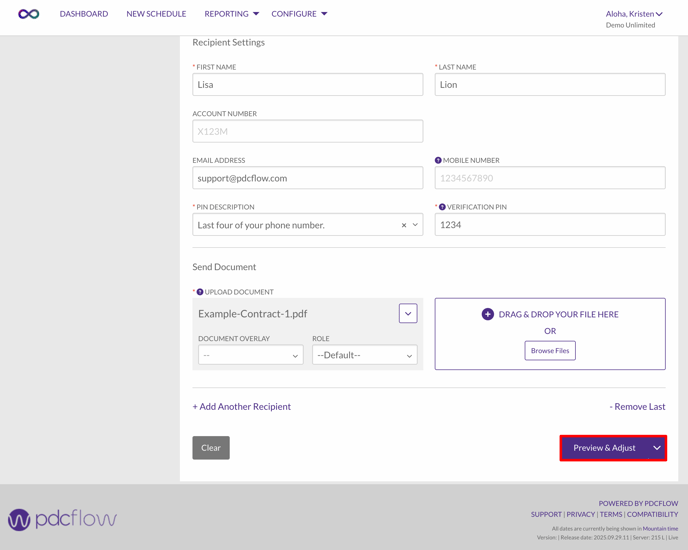Clear the PIN Description selection with X
Viewport: 688px width, 550px height.
tap(404, 225)
